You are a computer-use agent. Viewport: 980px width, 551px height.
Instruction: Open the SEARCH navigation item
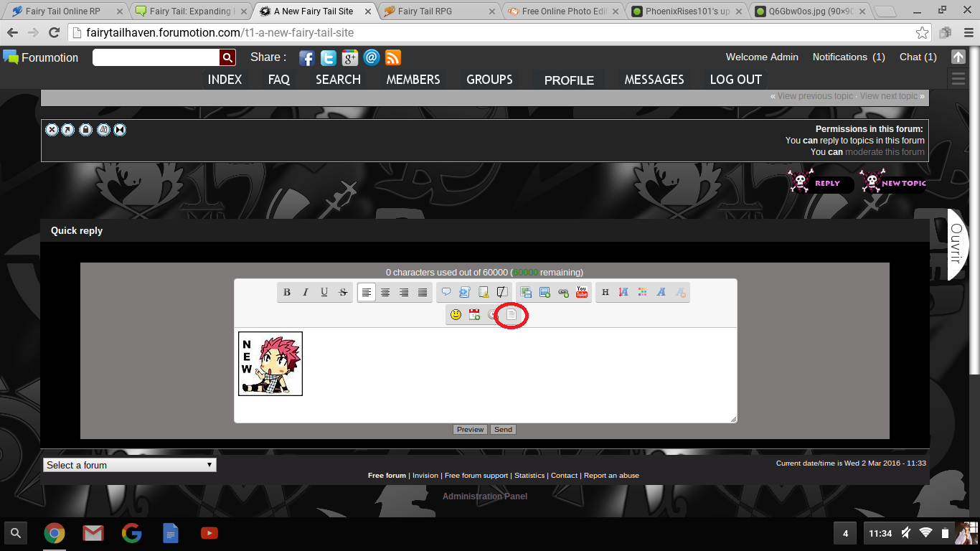pyautogui.click(x=338, y=80)
